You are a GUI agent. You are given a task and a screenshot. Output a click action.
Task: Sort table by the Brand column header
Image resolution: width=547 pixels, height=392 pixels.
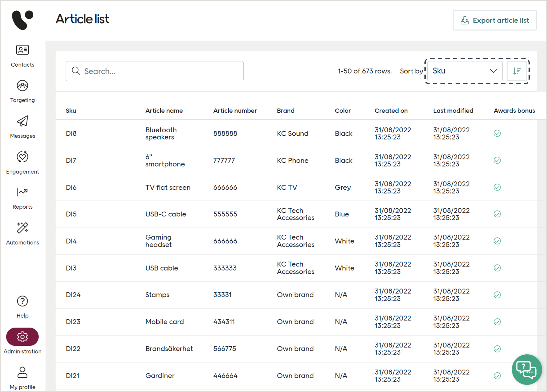[286, 111]
